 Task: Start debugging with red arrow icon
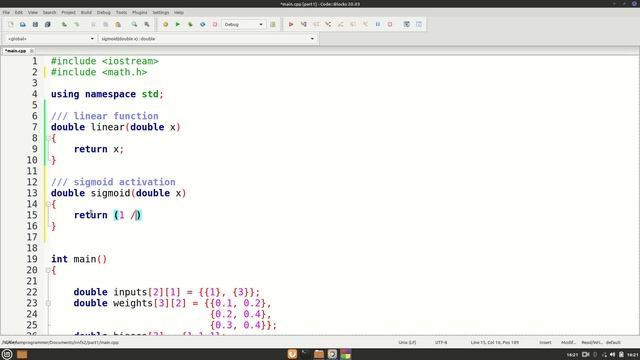coord(291,24)
